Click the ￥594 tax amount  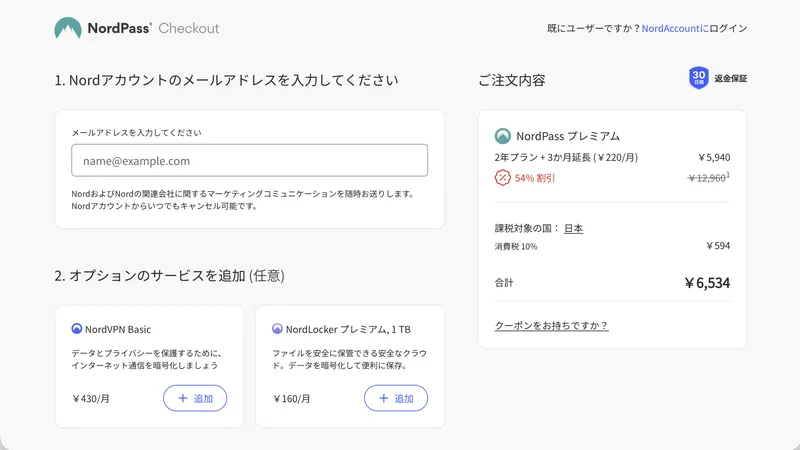[x=718, y=246]
